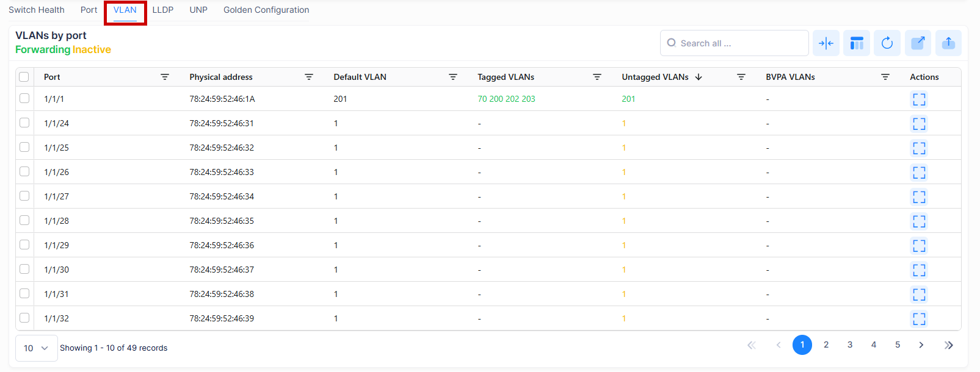
Task: Jump to the last page of records
Action: tap(948, 345)
